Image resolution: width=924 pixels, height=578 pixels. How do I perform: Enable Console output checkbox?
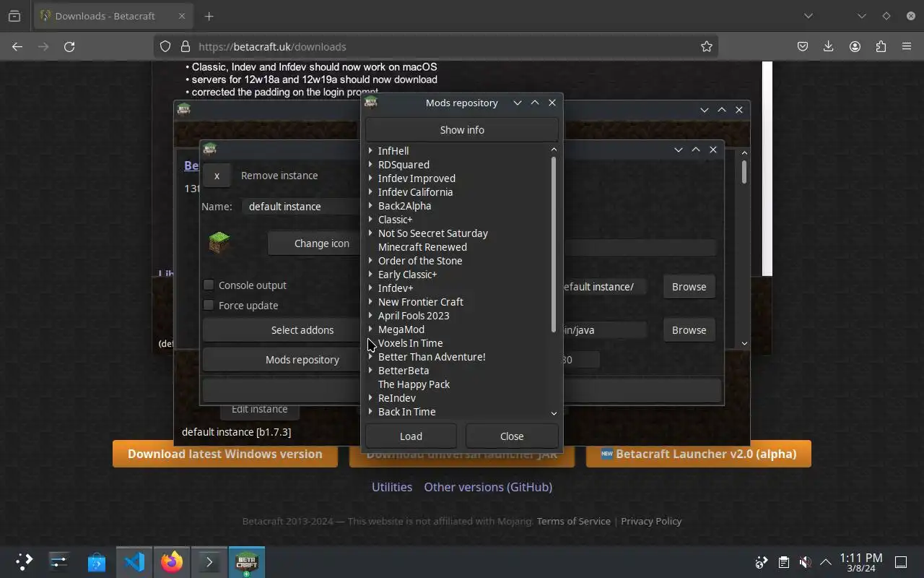pyautogui.click(x=209, y=285)
